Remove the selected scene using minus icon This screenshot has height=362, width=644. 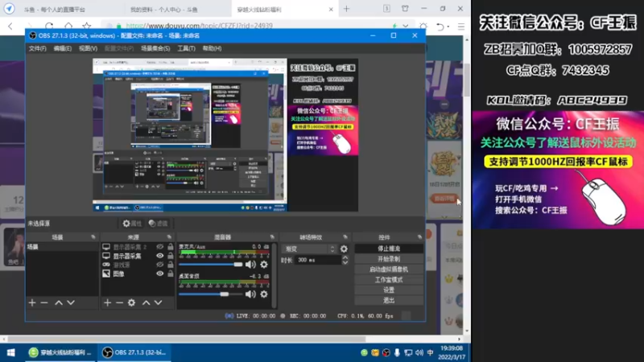pyautogui.click(x=44, y=303)
